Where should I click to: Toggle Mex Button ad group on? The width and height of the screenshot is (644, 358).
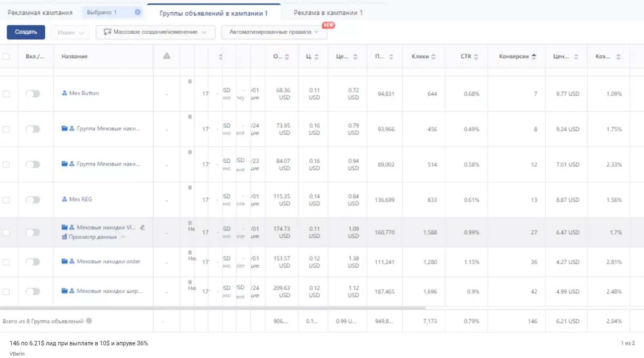tap(33, 94)
